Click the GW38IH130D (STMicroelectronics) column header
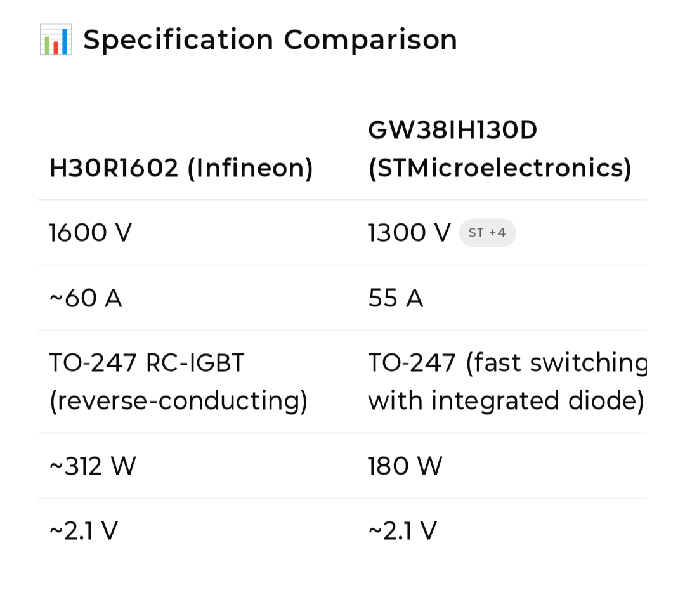This screenshot has height=616, width=685. [499, 149]
